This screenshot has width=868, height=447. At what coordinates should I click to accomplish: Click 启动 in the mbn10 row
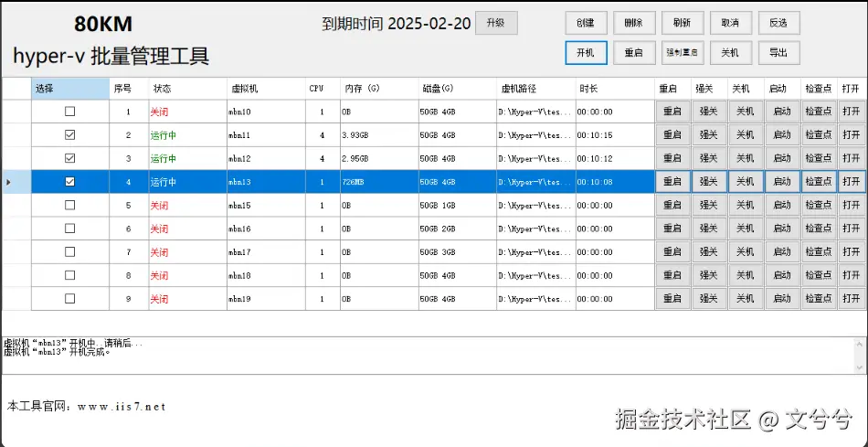click(782, 112)
